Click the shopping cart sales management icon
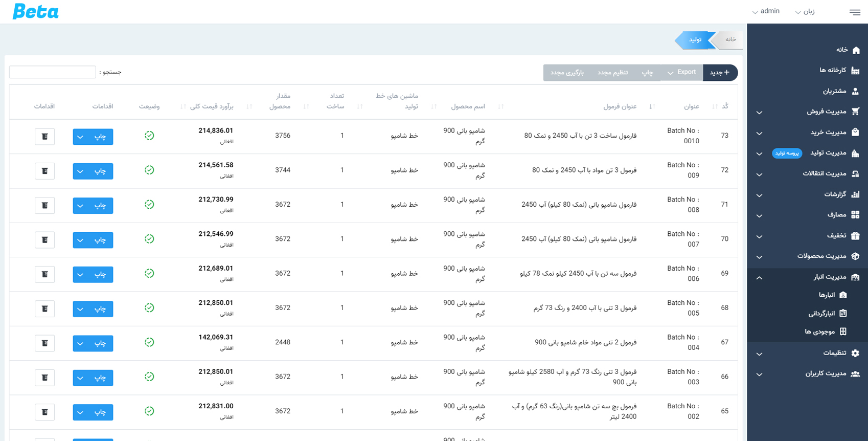This screenshot has height=441, width=868. 855,112
